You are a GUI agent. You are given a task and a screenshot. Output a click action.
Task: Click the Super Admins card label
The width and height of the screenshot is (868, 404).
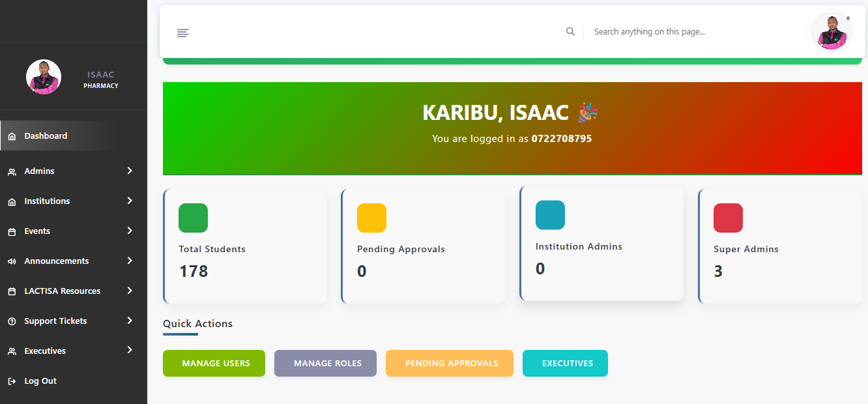tap(746, 249)
